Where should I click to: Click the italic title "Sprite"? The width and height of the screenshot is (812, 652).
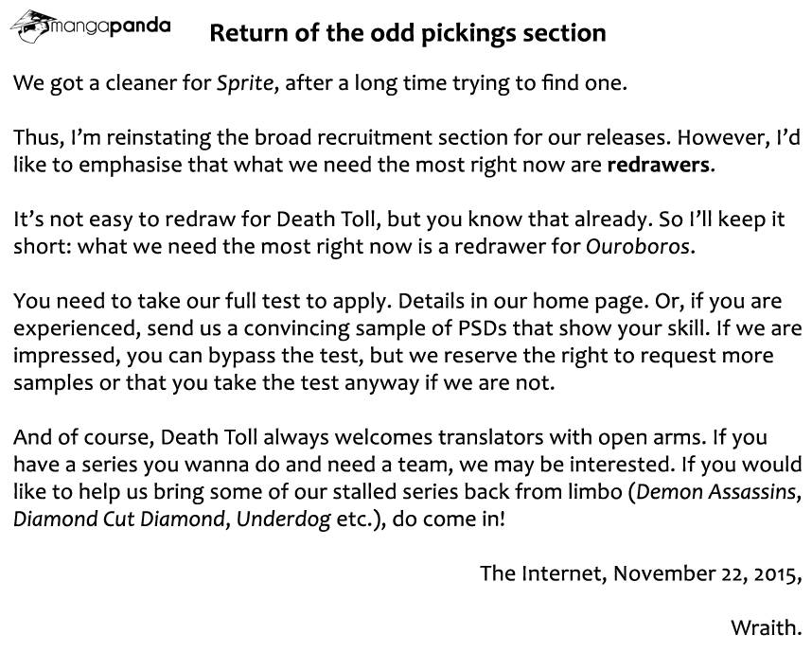pos(245,83)
